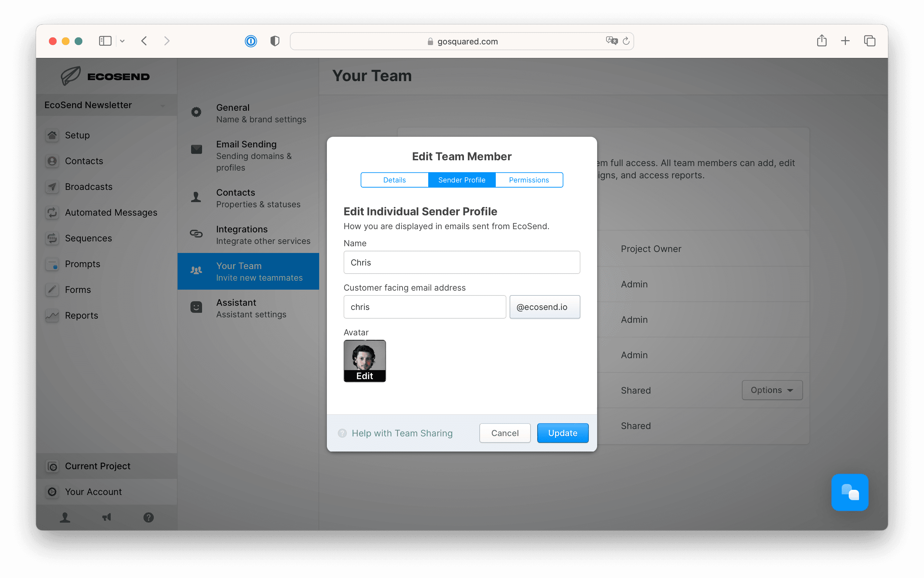Click the Update button
The width and height of the screenshot is (924, 578).
point(562,433)
